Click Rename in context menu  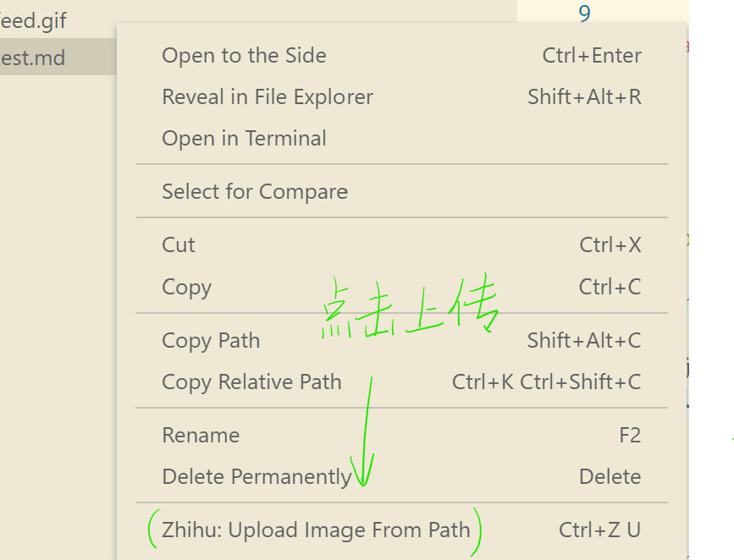401,436
